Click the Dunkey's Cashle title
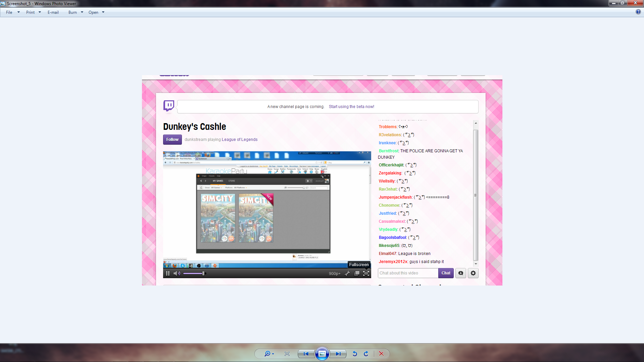The width and height of the screenshot is (644, 362). coord(195,127)
